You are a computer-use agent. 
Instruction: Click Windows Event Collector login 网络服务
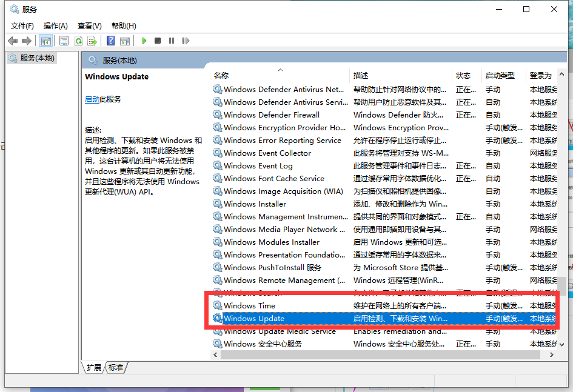[x=543, y=153]
